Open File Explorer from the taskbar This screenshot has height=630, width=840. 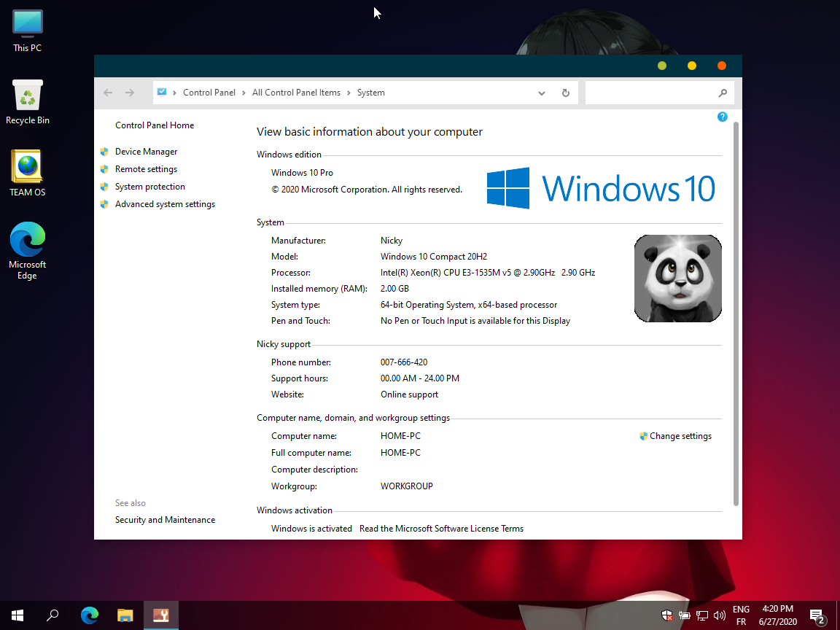(x=125, y=615)
